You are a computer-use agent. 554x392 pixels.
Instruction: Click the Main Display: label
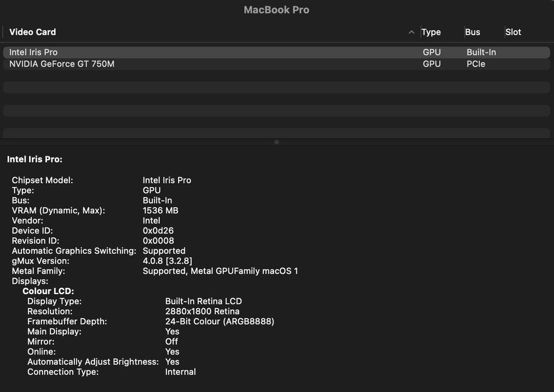pyautogui.click(x=54, y=332)
